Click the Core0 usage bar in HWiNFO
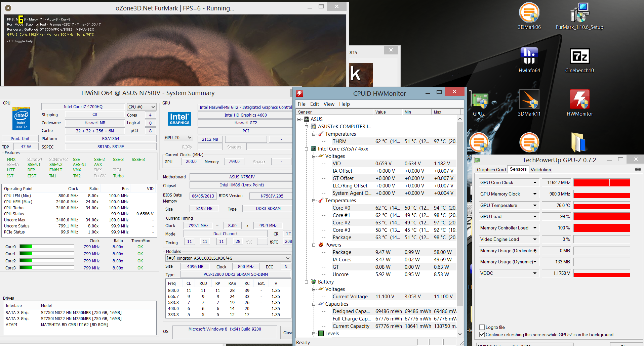 (x=47, y=247)
